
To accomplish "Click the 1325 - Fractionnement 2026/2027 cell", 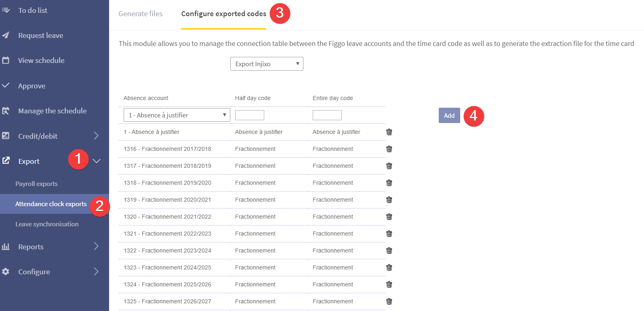I will point(167,301).
